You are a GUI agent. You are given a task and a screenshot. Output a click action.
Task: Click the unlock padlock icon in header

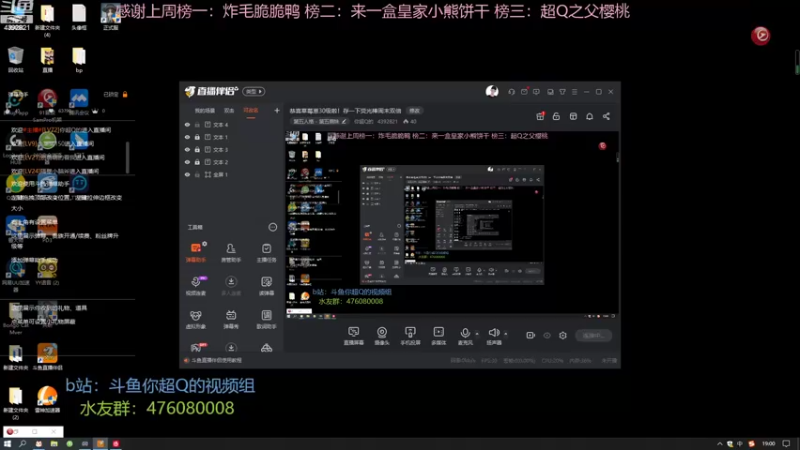(556, 116)
